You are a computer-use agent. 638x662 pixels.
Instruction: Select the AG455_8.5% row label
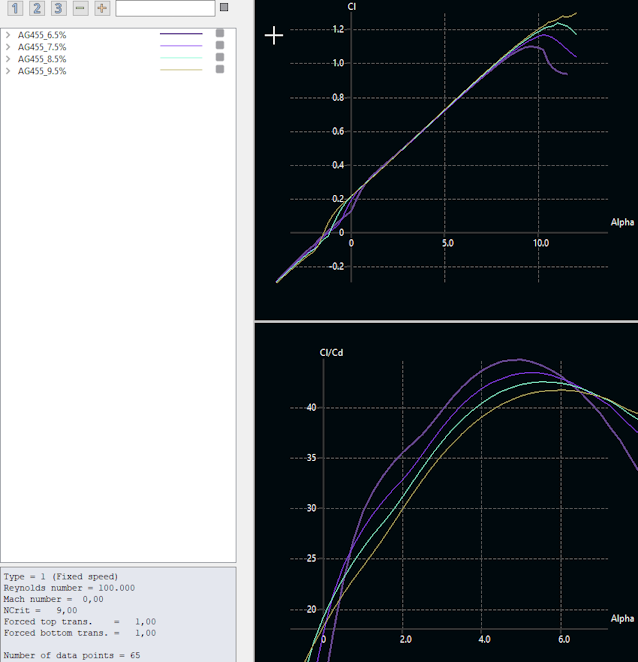tap(42, 59)
